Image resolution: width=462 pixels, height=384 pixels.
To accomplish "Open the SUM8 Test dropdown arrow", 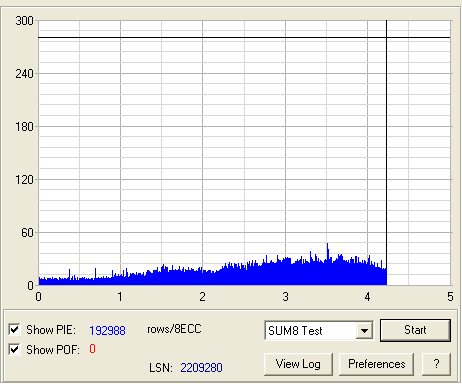I will coord(364,331).
